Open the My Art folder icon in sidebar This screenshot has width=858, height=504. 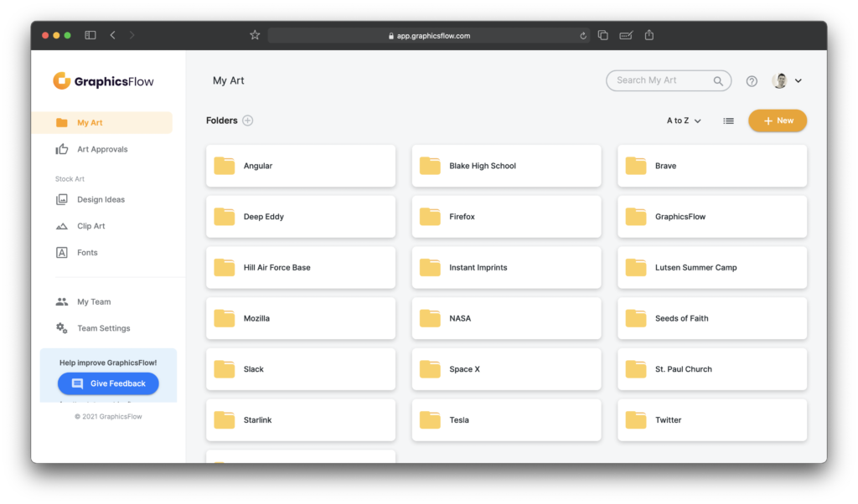pos(62,122)
